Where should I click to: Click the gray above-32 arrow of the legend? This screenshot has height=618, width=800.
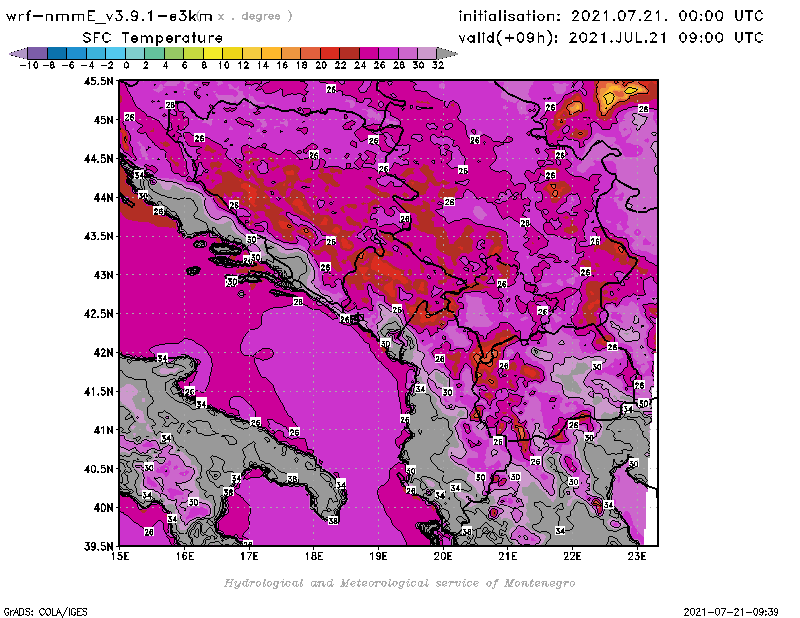[x=447, y=53]
